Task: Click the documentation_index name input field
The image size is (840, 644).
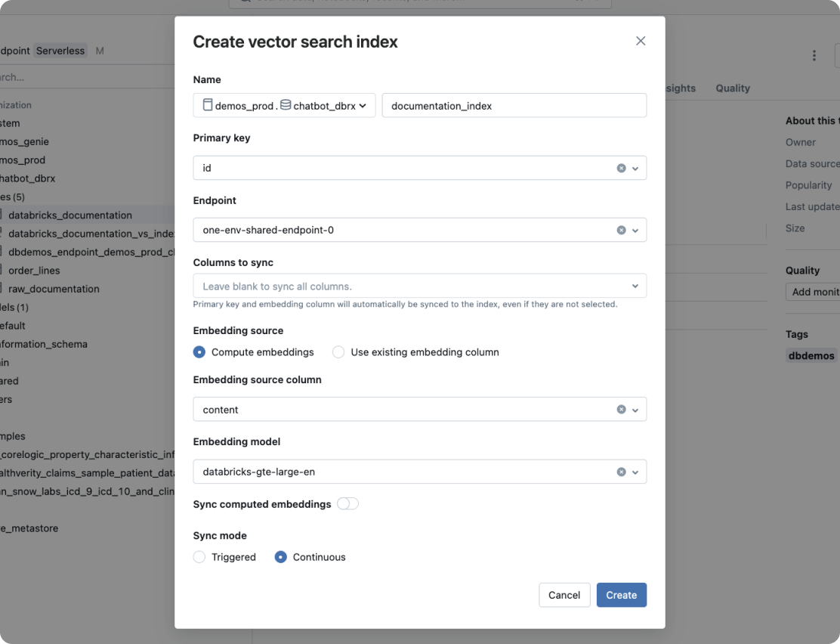Action: pos(514,105)
